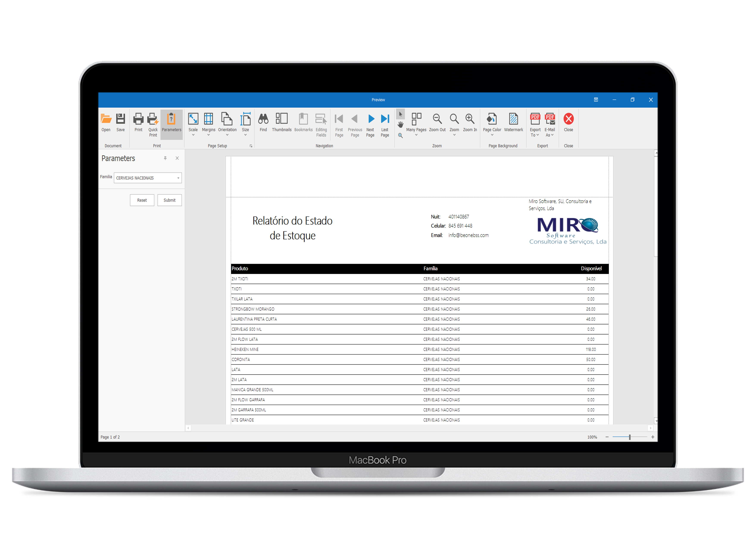The height and width of the screenshot is (534, 756).
Task: Click the Print printer icon
Action: (x=138, y=122)
